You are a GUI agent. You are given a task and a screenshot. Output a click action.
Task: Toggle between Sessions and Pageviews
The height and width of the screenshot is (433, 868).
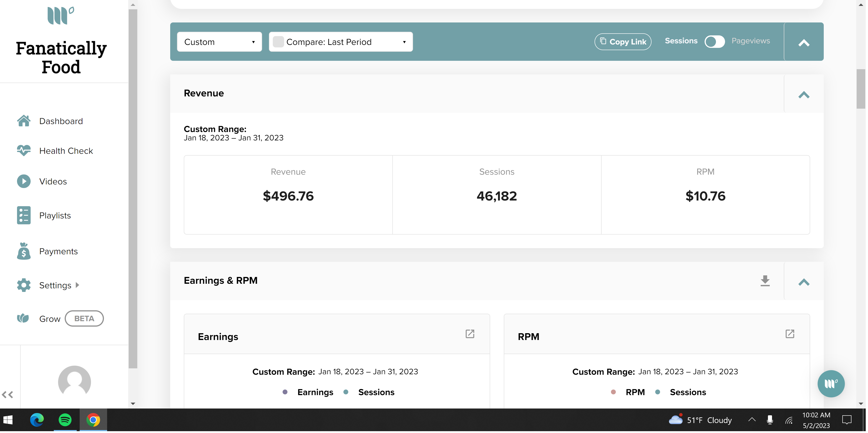click(715, 42)
